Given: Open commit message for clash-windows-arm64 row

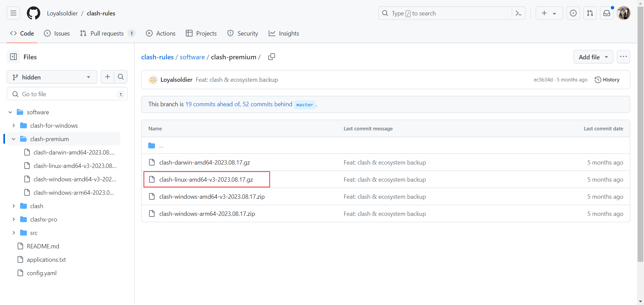Looking at the screenshot, I should click(385, 213).
